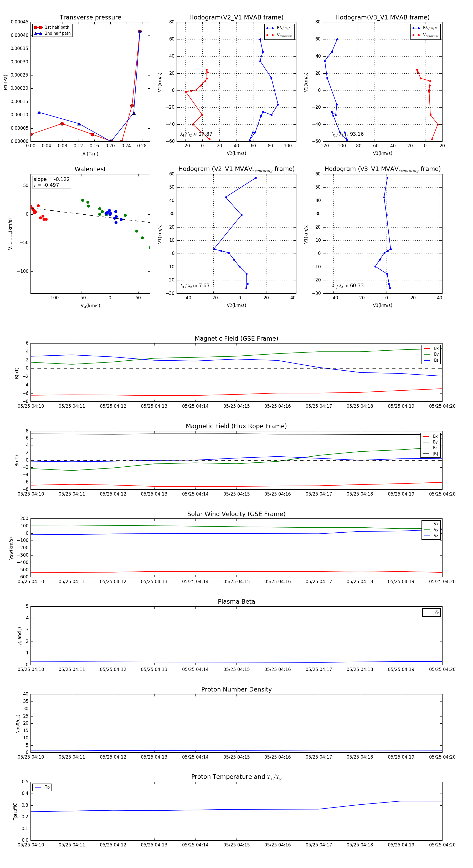This screenshot has width=473, height=868.
Task: Click the 'r = -0.497' annotation
Action: [47, 185]
